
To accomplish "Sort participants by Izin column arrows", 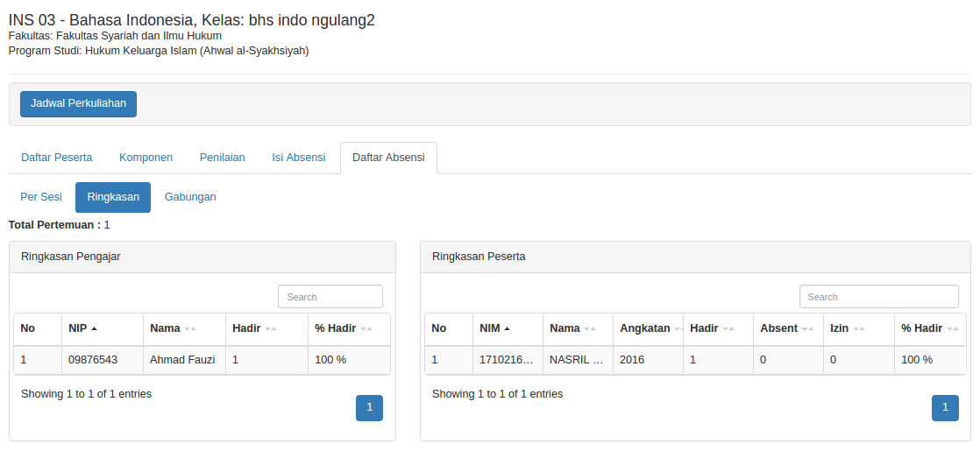I will coord(859,328).
